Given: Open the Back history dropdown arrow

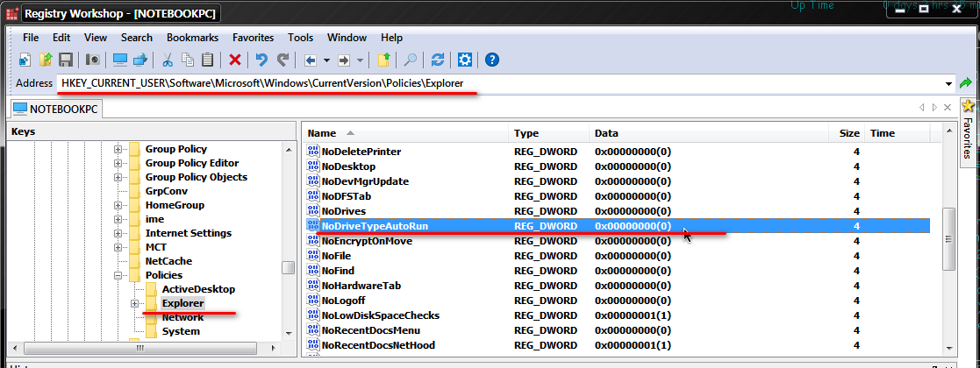Looking at the screenshot, I should pyautogui.click(x=327, y=60).
